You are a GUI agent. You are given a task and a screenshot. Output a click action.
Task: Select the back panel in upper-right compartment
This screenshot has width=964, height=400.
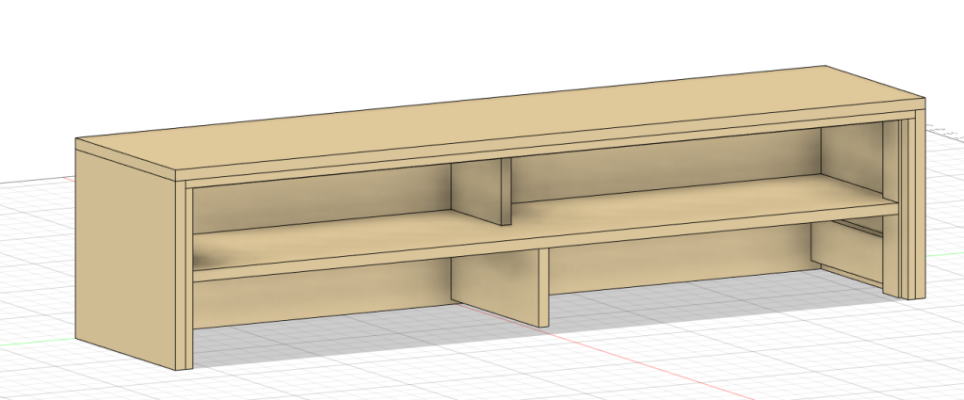click(666, 164)
